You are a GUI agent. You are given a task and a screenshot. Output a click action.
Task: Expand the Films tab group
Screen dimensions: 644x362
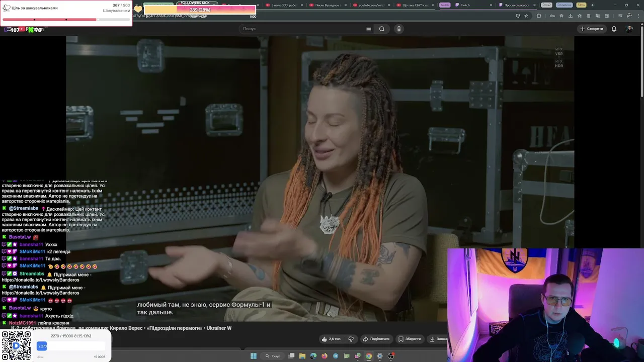(x=581, y=5)
